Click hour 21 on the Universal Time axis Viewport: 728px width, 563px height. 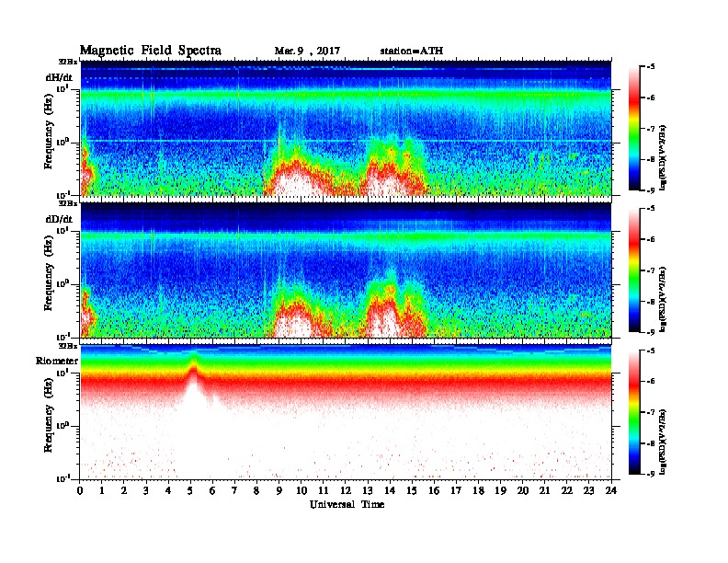[x=544, y=491]
